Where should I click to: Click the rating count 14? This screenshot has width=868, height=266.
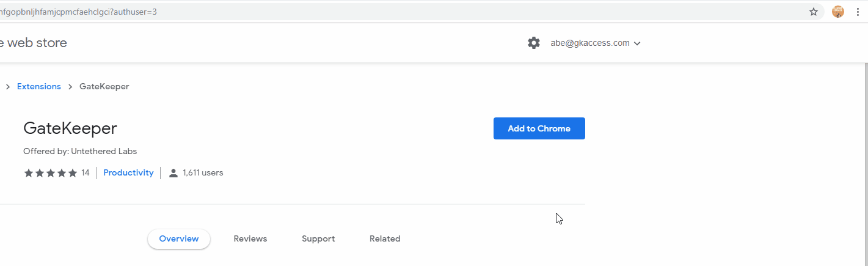pos(86,173)
